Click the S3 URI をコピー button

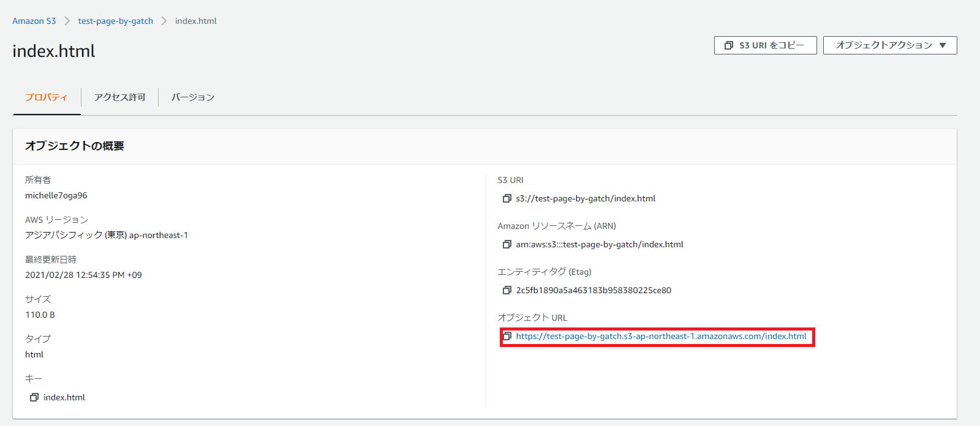[765, 45]
